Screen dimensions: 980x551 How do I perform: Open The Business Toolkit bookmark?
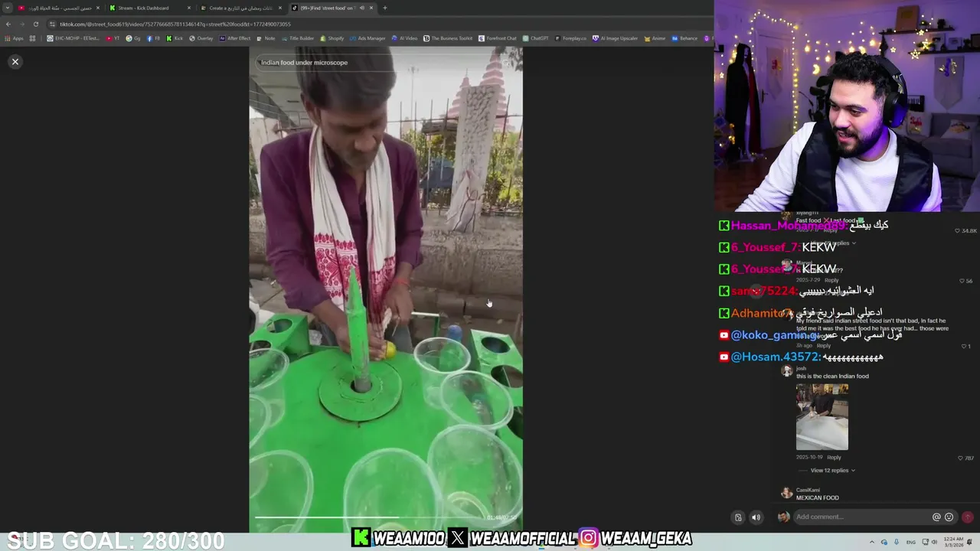(x=448, y=38)
